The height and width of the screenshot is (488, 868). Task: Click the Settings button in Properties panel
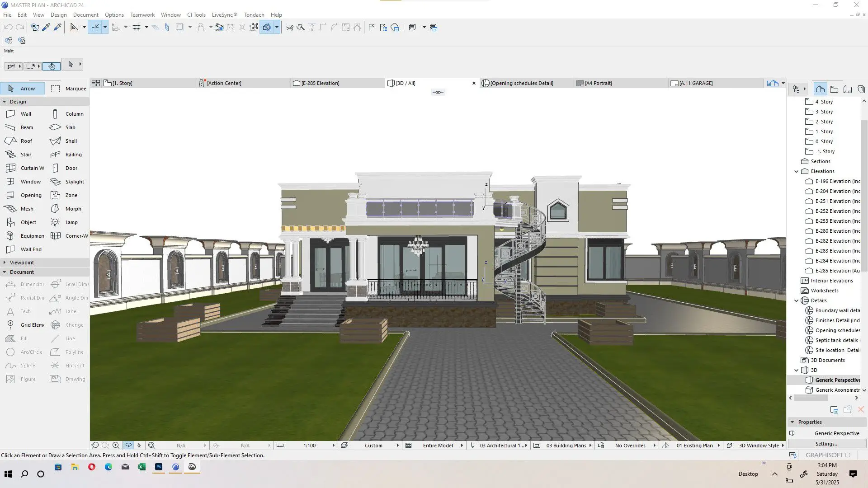point(826,443)
